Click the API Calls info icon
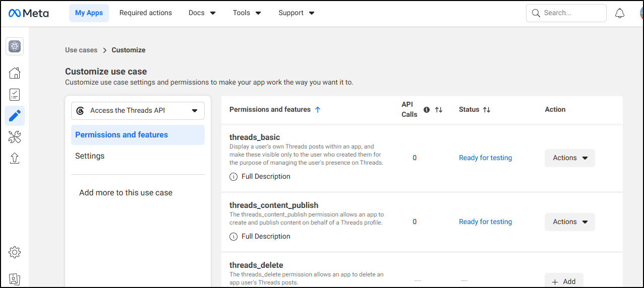644x288 pixels. coord(427,110)
